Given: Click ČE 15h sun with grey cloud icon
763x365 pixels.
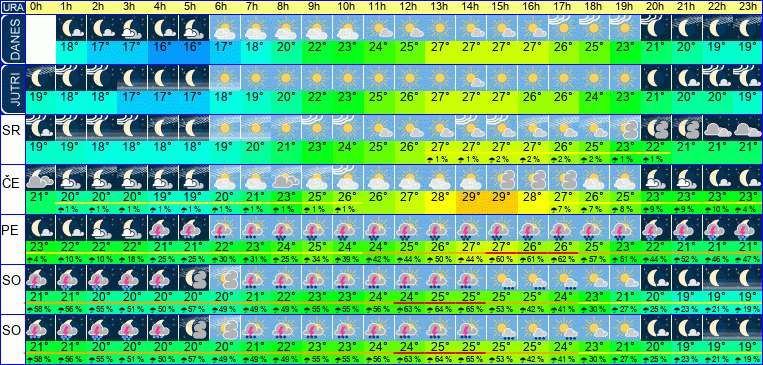Looking at the screenshot, I should click(502, 178).
